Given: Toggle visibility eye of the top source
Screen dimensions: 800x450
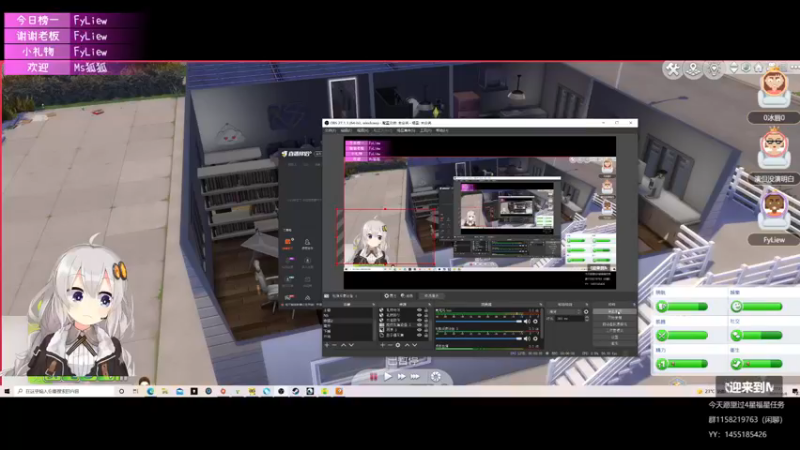Looking at the screenshot, I should pyautogui.click(x=419, y=310).
